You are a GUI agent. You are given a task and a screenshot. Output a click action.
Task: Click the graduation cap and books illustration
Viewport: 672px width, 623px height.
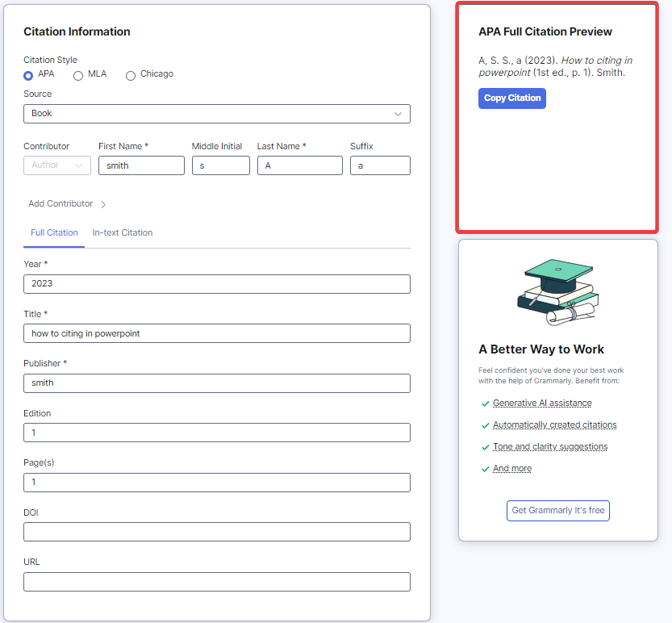558,292
